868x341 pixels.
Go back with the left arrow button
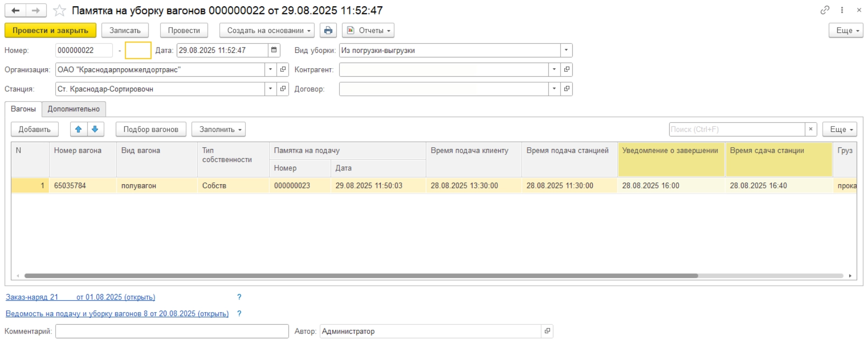point(15,10)
